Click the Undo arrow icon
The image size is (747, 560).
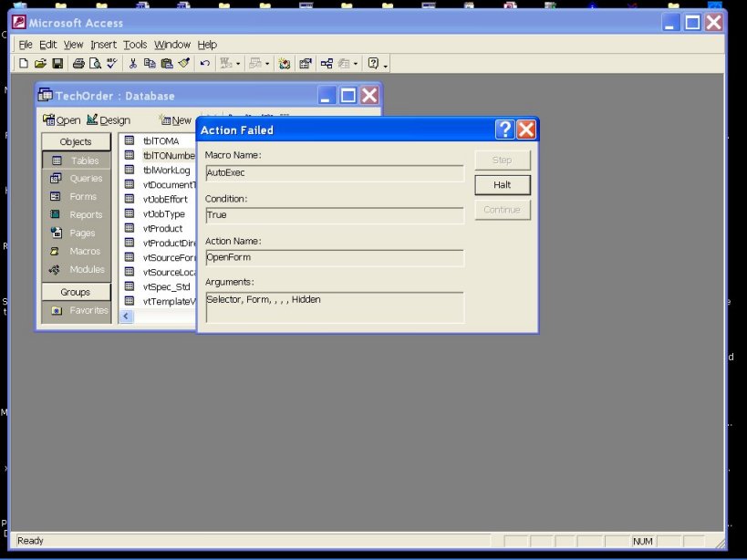(205, 63)
